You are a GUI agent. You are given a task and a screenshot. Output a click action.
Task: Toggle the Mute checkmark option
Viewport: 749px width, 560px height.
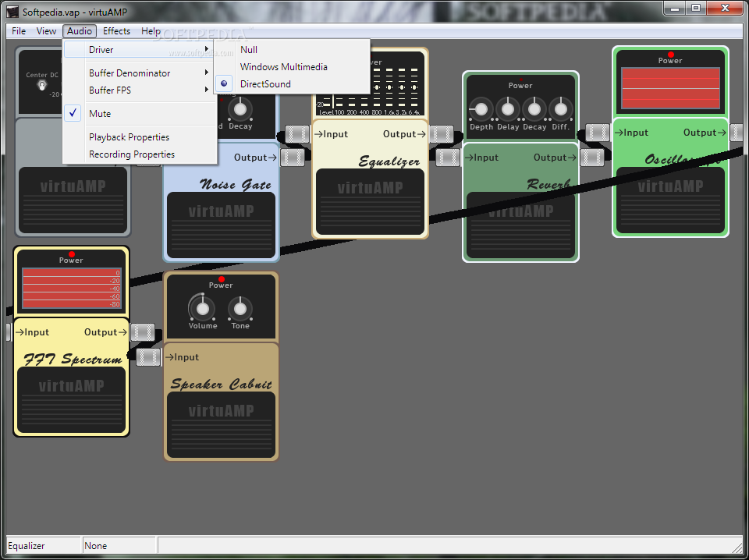pos(139,114)
